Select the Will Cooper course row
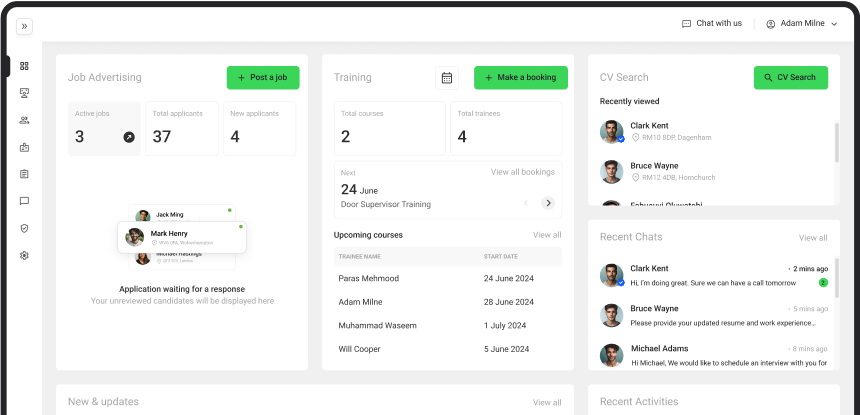The height and width of the screenshot is (415, 860). pos(448,349)
